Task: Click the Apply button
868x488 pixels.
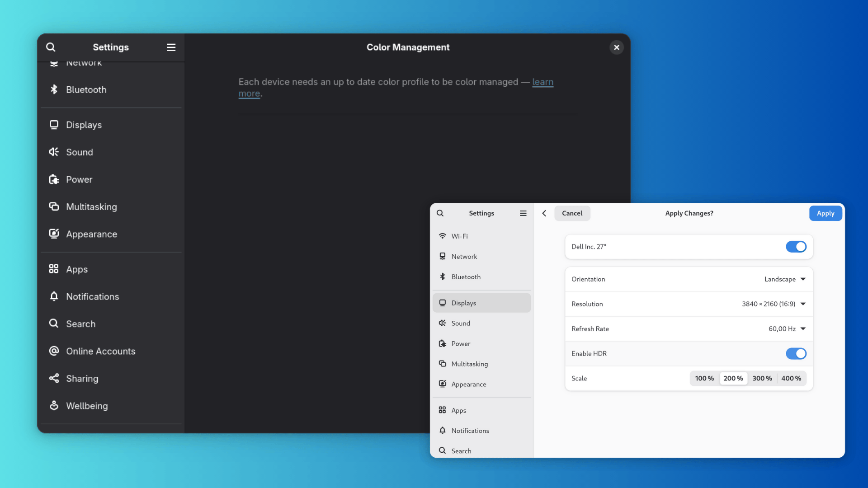Action: coord(826,213)
